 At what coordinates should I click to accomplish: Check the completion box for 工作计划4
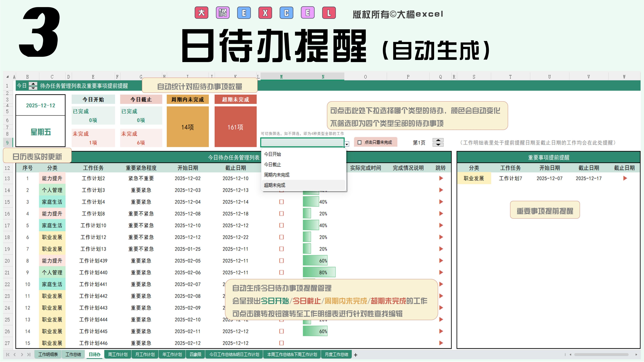pos(281,202)
